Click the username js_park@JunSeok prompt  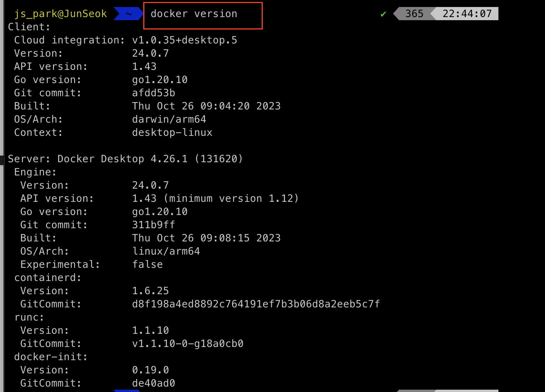(x=61, y=14)
